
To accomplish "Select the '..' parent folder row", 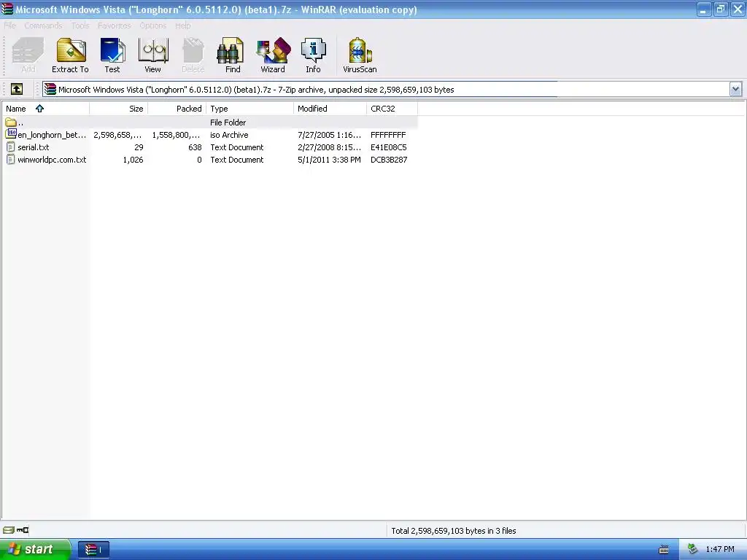I will (x=209, y=122).
